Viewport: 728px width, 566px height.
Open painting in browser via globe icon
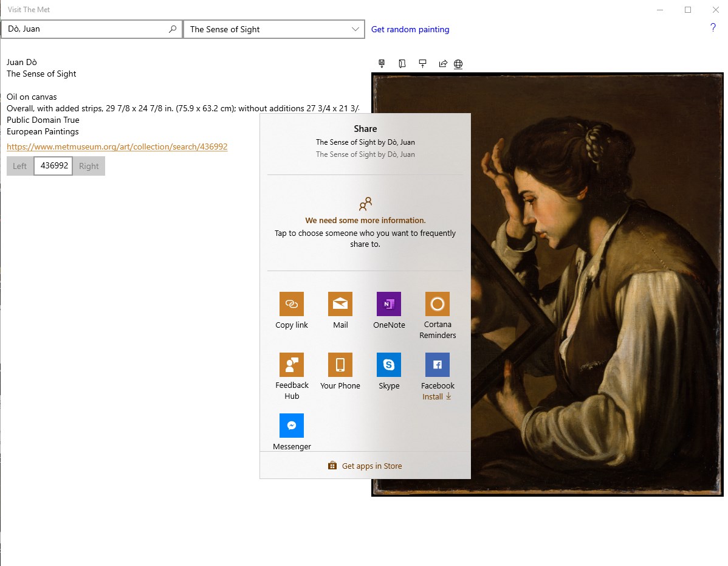point(458,64)
